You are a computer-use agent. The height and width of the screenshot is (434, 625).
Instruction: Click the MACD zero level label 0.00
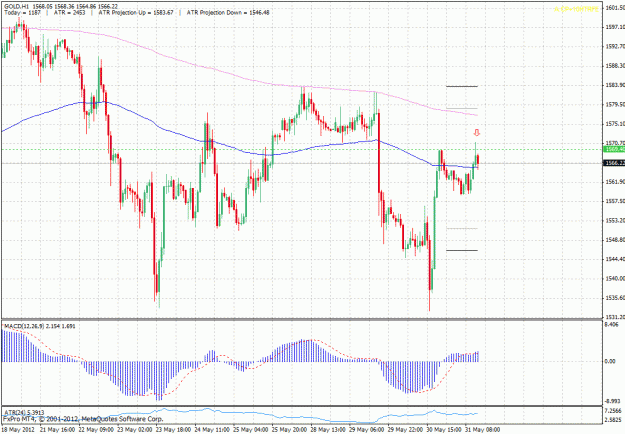click(611, 361)
